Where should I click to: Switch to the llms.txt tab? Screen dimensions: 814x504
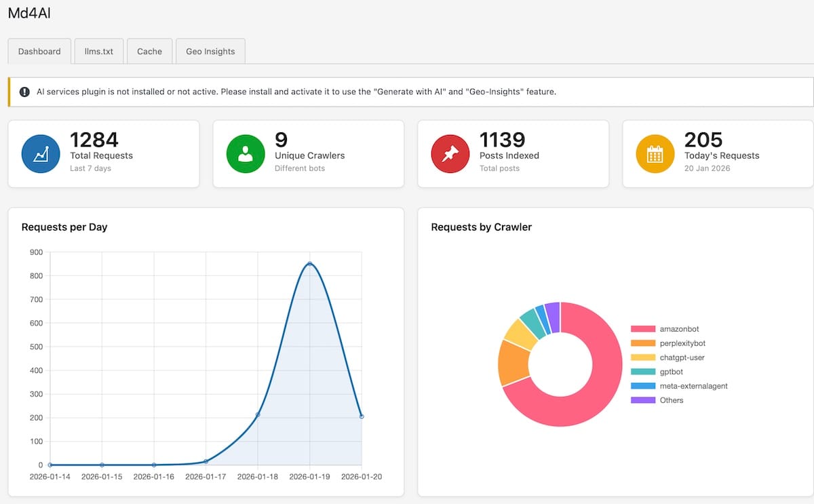coord(99,52)
